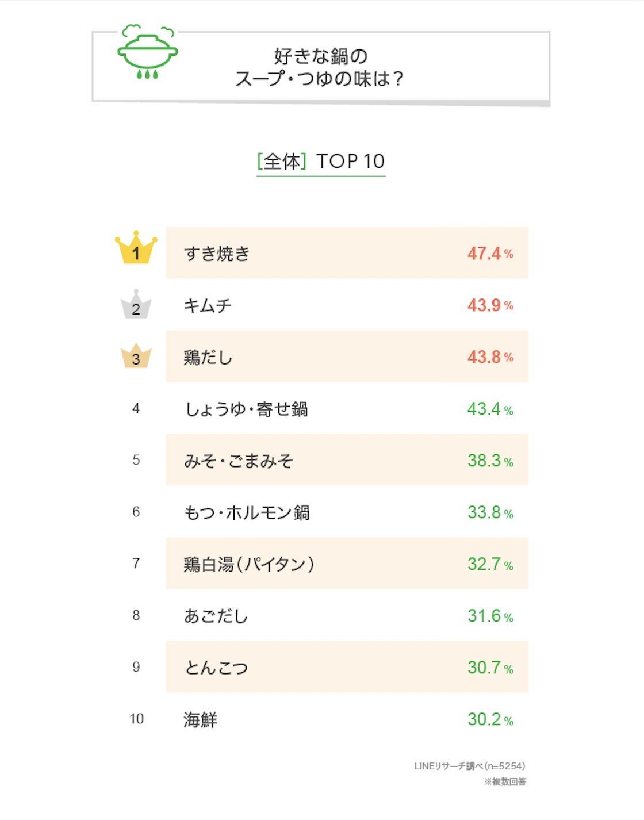Click the [全体] TOP 10 heading
Image resolution: width=644 pixels, height=820 pixels.
tap(321, 162)
